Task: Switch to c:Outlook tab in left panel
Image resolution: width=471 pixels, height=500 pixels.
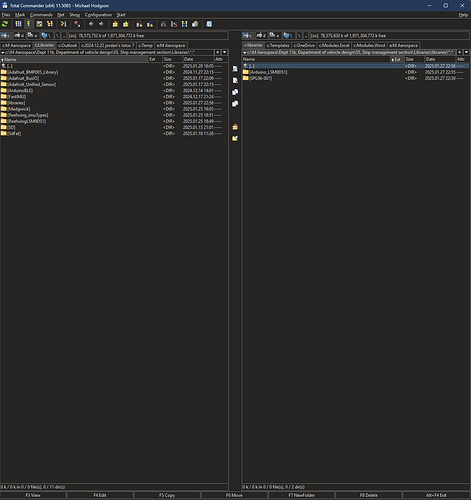Action: pos(68,45)
